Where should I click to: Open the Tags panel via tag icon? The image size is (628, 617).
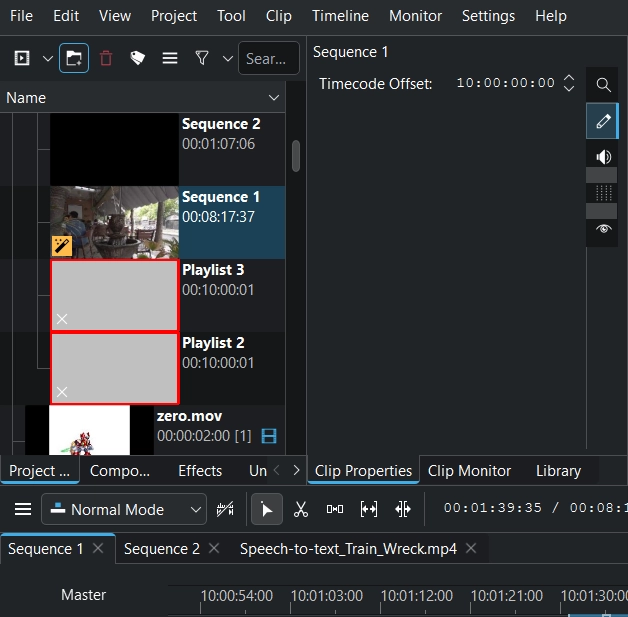(138, 59)
